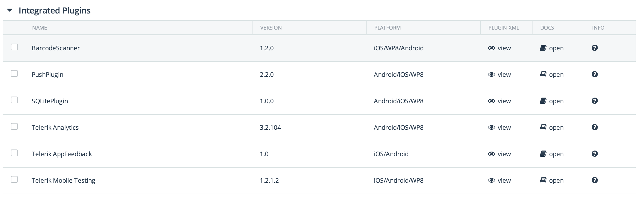Open docs book icon for BarcodeScanner
The width and height of the screenshot is (644, 204).
click(x=543, y=48)
